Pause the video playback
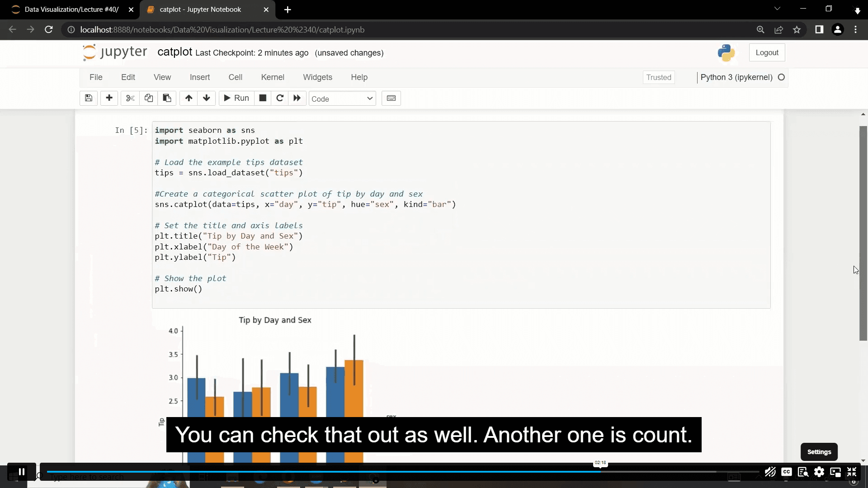 click(x=21, y=471)
